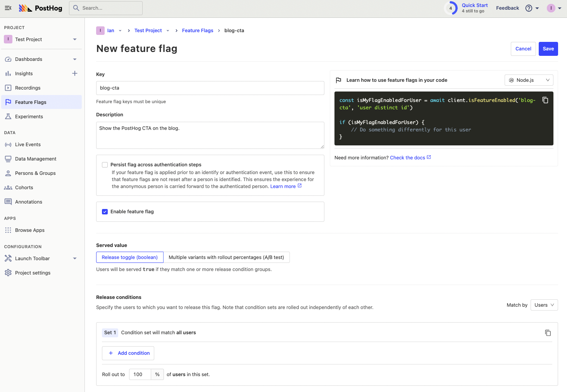This screenshot has height=392, width=567.
Task: Save the new feature flag
Action: coord(548,48)
